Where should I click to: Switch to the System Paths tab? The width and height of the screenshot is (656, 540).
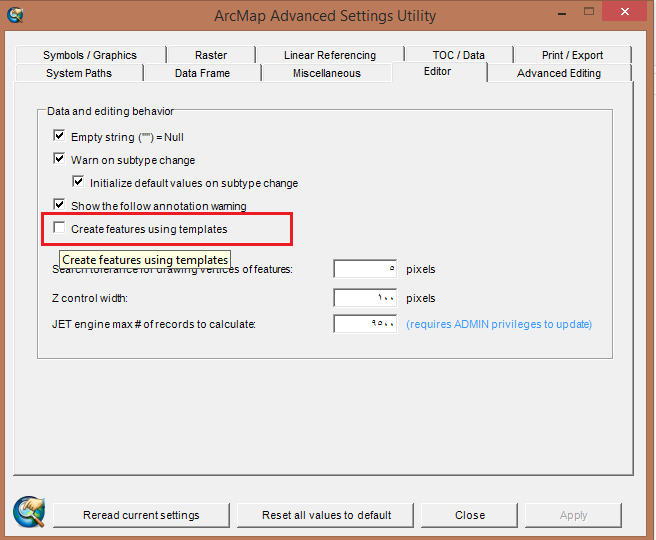[79, 73]
